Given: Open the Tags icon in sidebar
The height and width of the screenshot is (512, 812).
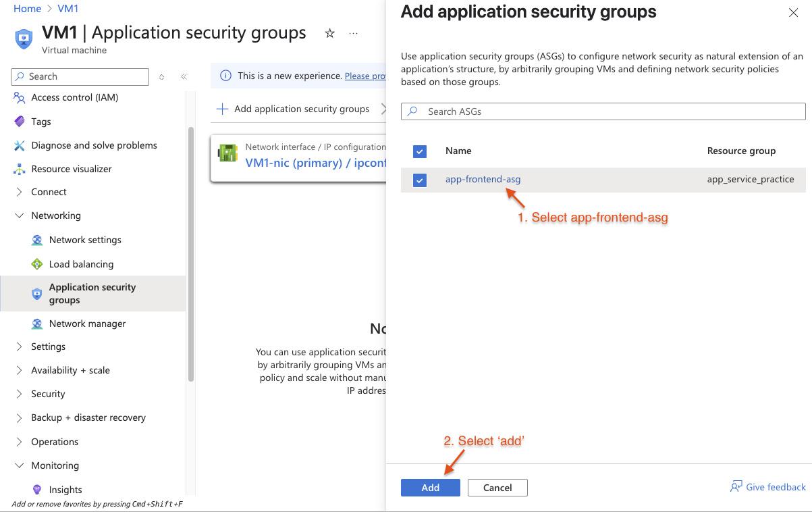Looking at the screenshot, I should click(x=19, y=122).
